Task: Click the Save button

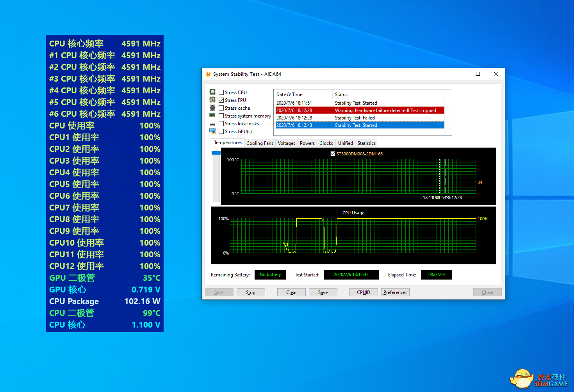Action: (323, 292)
